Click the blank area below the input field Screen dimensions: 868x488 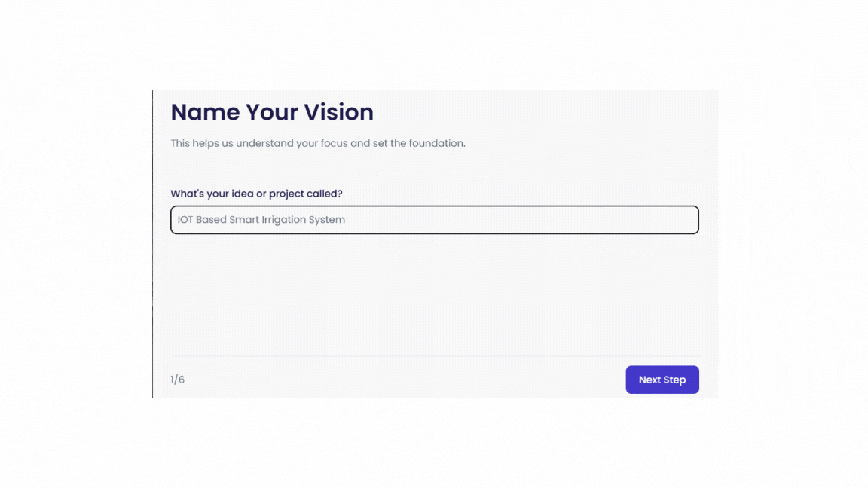(x=434, y=294)
